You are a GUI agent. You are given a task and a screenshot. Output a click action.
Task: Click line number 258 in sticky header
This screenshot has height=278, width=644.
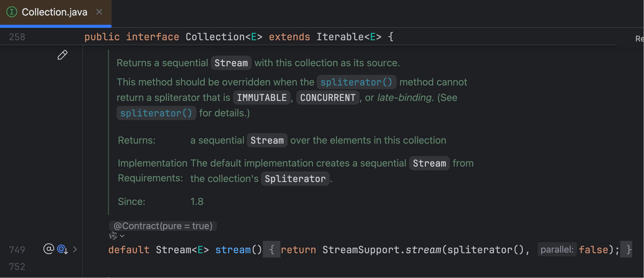17,37
